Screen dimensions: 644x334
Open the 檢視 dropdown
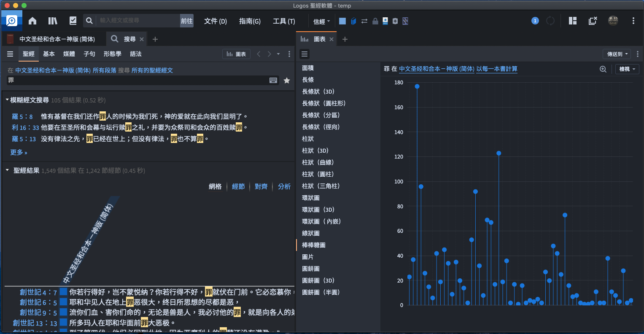coord(627,69)
